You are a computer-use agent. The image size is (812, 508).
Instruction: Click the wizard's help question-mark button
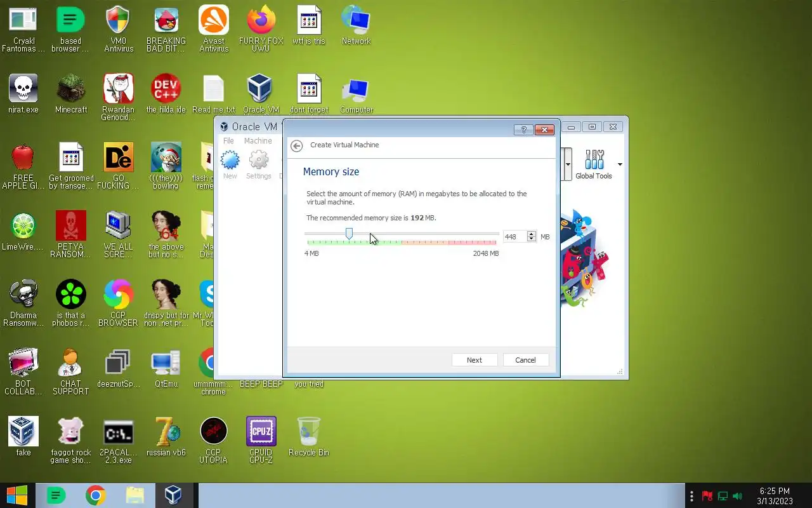point(523,130)
